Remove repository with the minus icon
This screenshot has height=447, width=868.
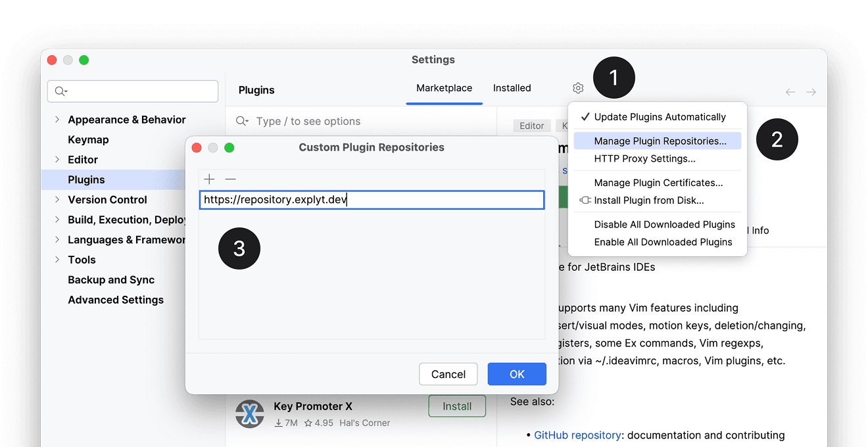click(x=230, y=179)
